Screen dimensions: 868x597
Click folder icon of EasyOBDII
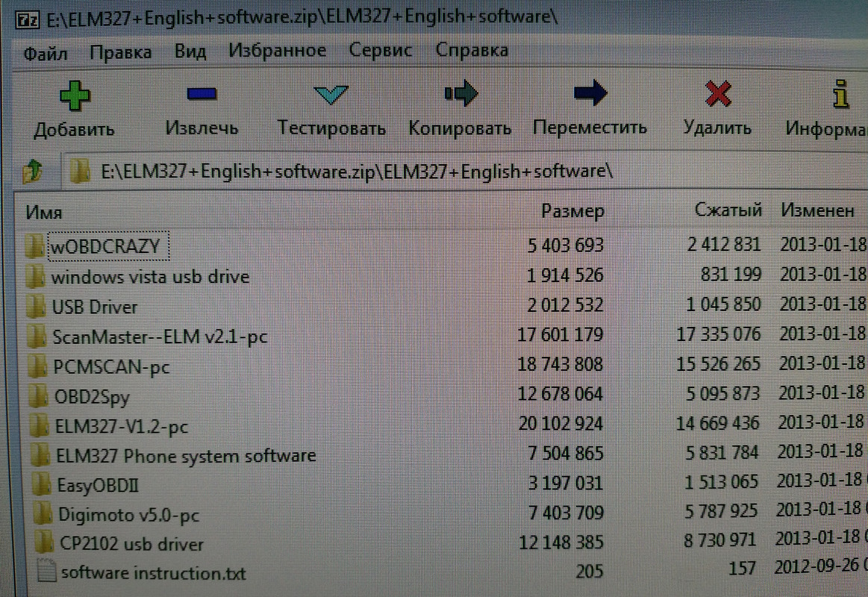click(42, 484)
